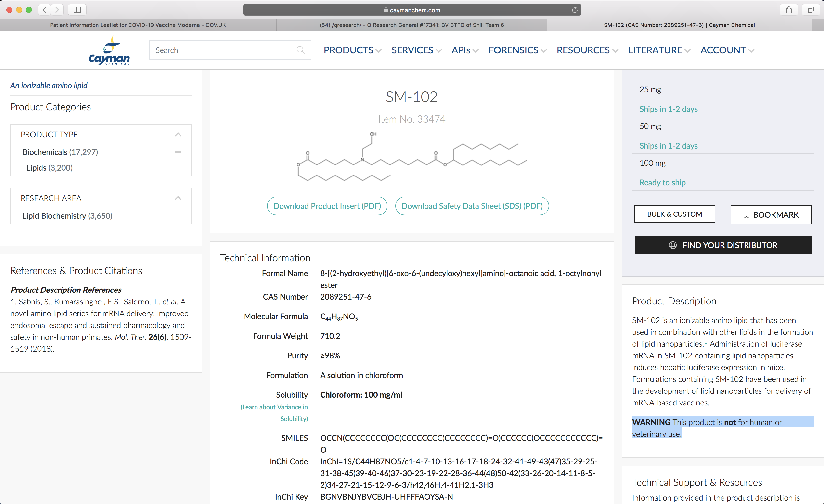
Task: Click the InChi Key BGNVBNJYBVCBJH-UHFFFAOYSA-N value
Action: tap(386, 497)
